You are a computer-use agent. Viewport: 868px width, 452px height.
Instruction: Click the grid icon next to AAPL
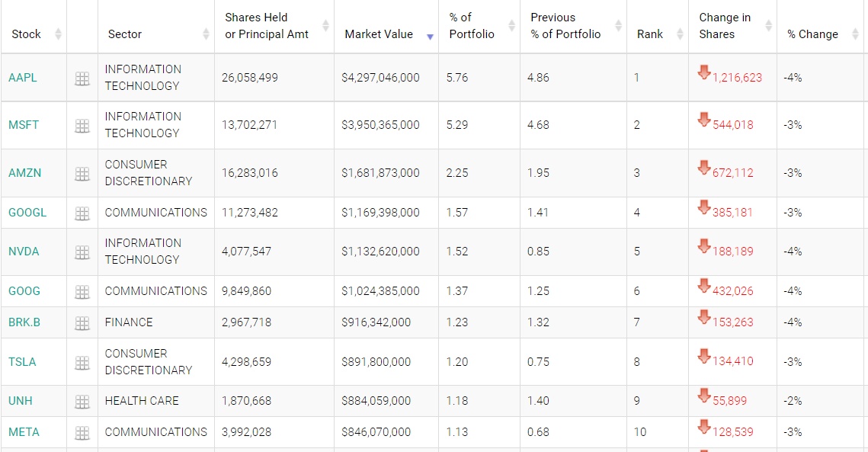(x=82, y=79)
